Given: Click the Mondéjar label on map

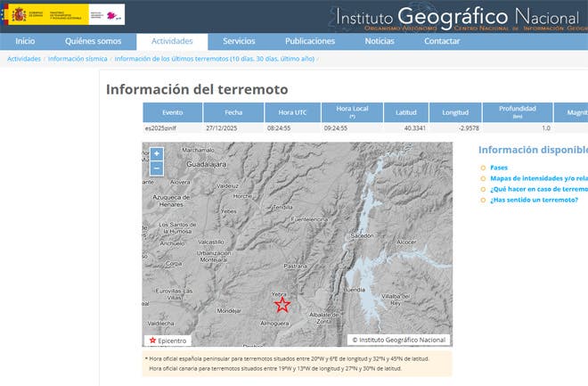Looking at the screenshot, I should coord(229,310).
